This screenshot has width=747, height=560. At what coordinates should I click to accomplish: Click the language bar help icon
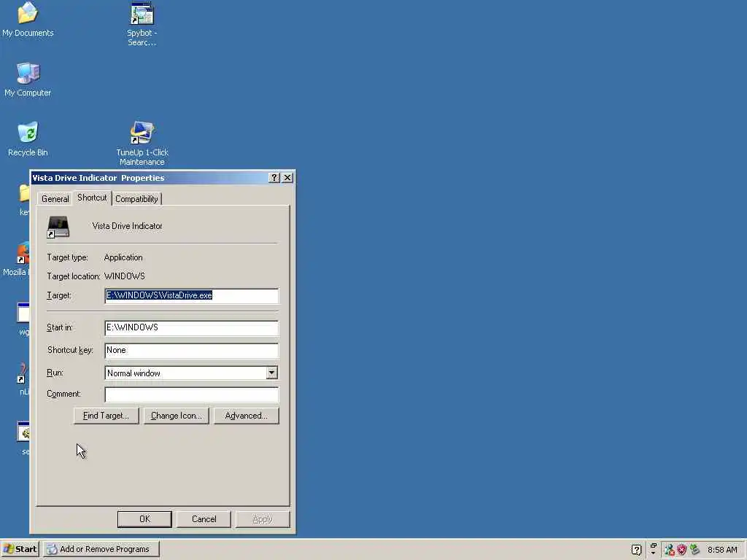pos(636,550)
